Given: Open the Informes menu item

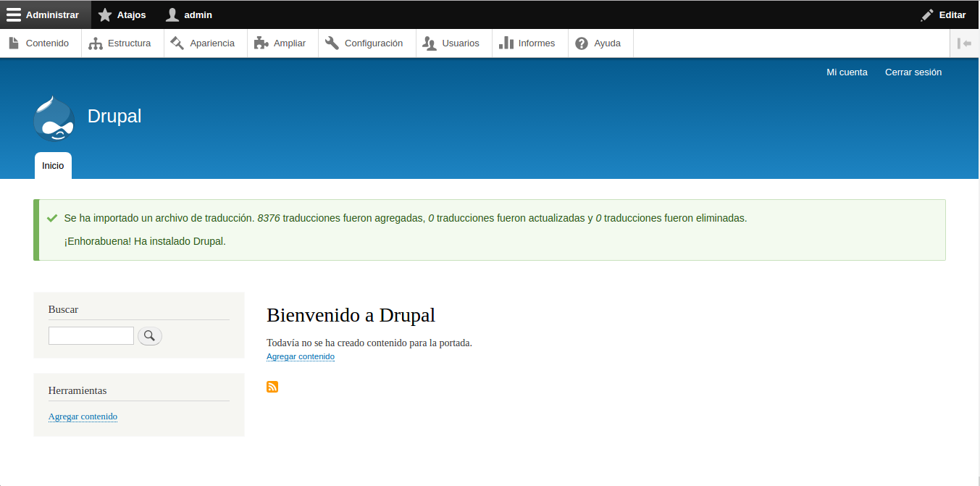Looking at the screenshot, I should (x=530, y=43).
